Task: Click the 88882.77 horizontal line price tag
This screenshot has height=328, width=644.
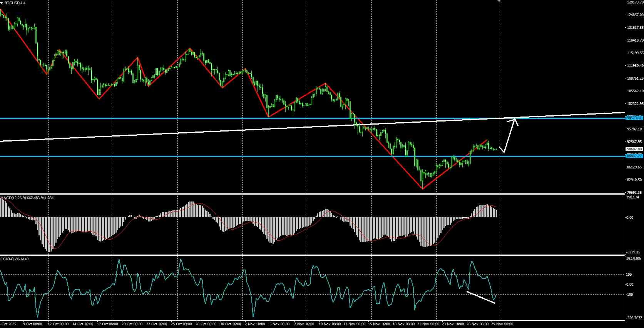Action: (634, 156)
